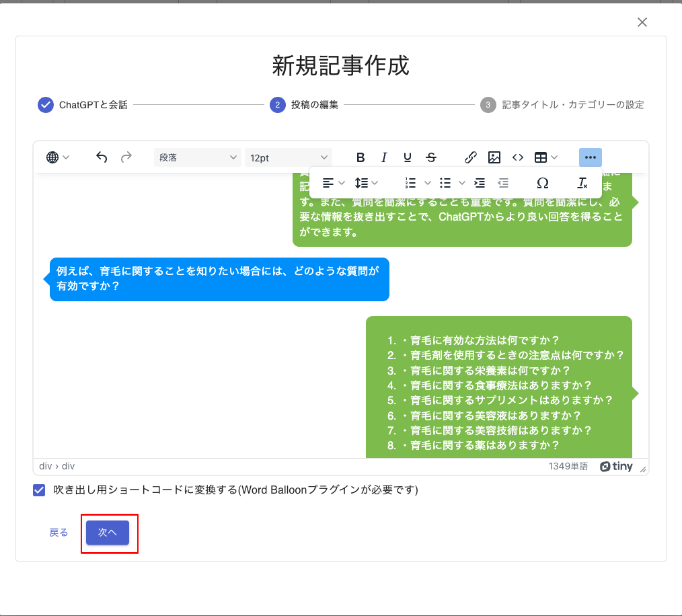Click list item 育毛に関するサプリメントはありますか？
This screenshot has height=616, width=682.
point(512,400)
